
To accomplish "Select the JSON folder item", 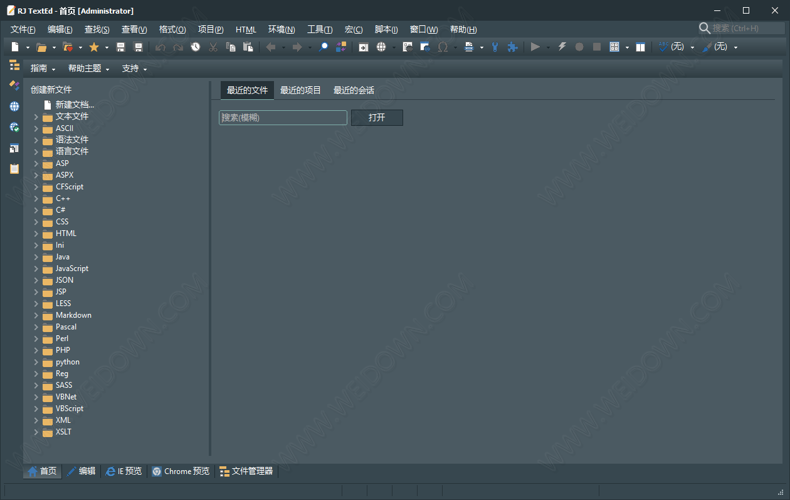I will [64, 280].
